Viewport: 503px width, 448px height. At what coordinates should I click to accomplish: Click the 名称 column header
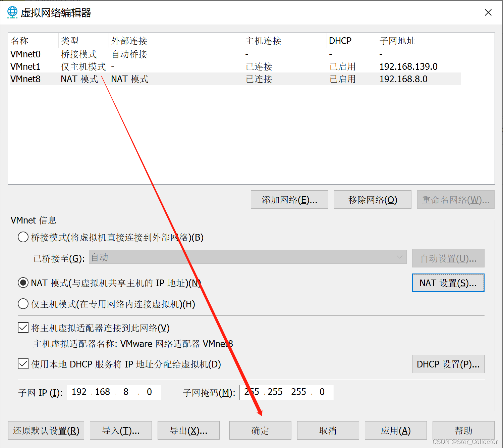34,41
